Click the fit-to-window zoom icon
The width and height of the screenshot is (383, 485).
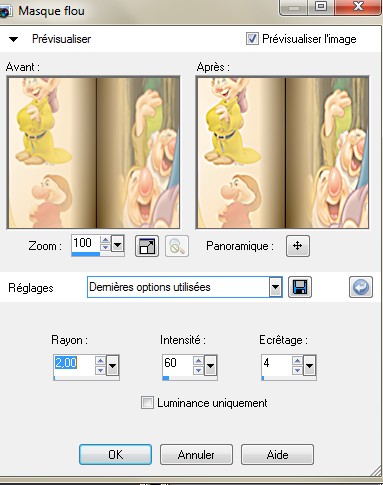(147, 246)
